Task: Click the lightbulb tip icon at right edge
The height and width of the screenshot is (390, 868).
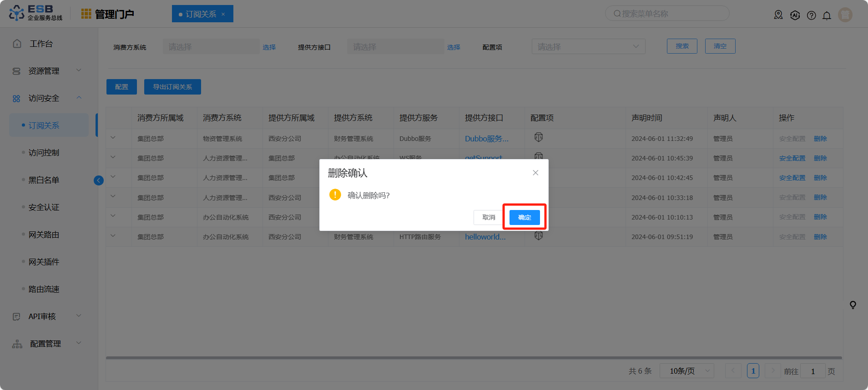Action: click(853, 305)
